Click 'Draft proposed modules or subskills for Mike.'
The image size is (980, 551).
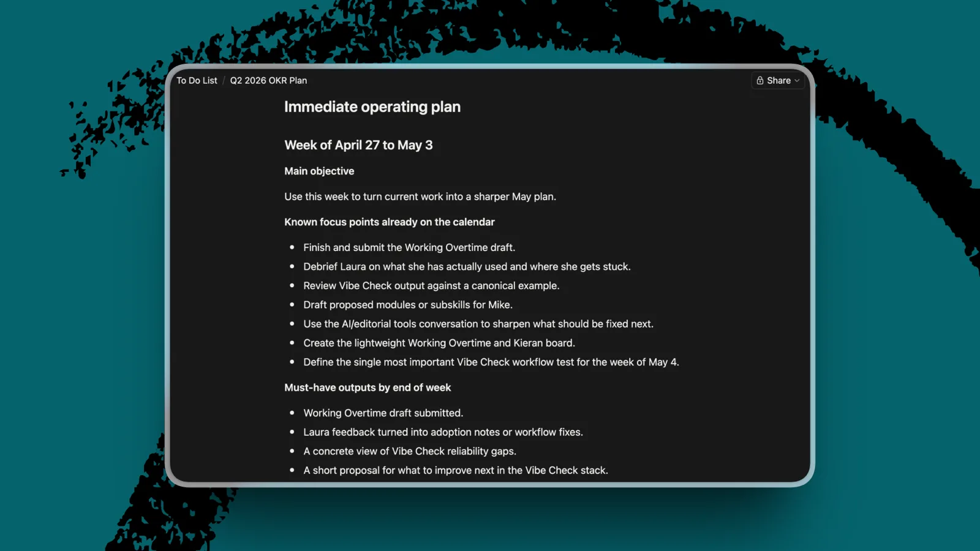(x=408, y=305)
